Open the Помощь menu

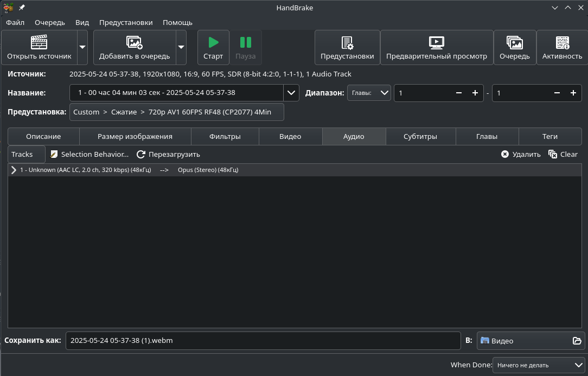[x=177, y=22]
